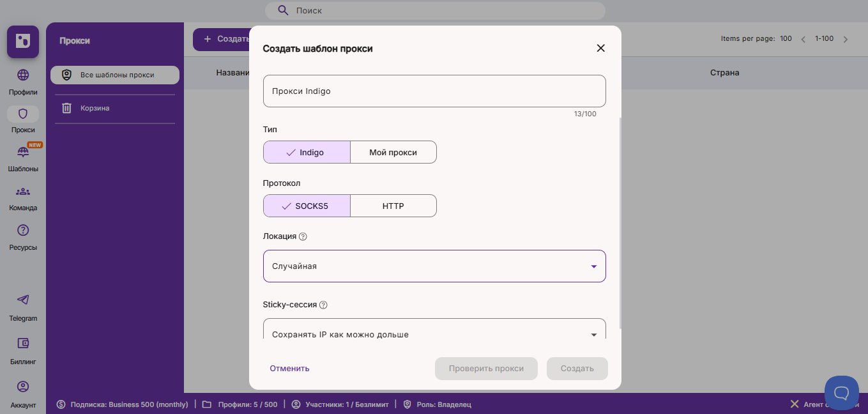Click the help icon next to Локация
Image resolution: width=868 pixels, height=414 pixels.
[x=303, y=236]
